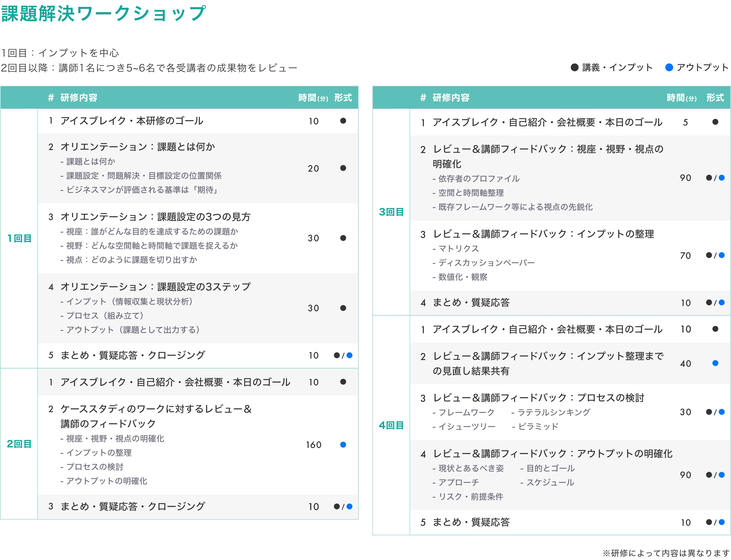Select the black dot next to 課題設定の3つの見方
Viewport: 731px width, 560px height.
click(x=343, y=238)
